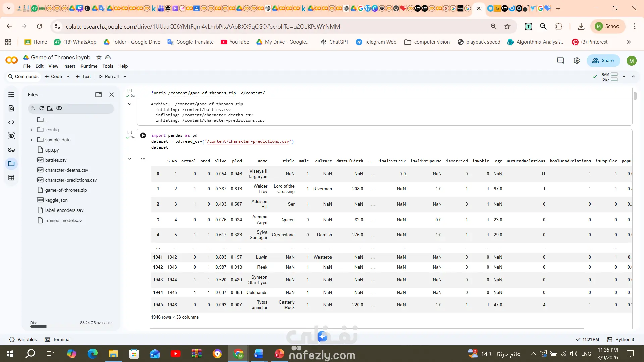Click the Share button

603,61
